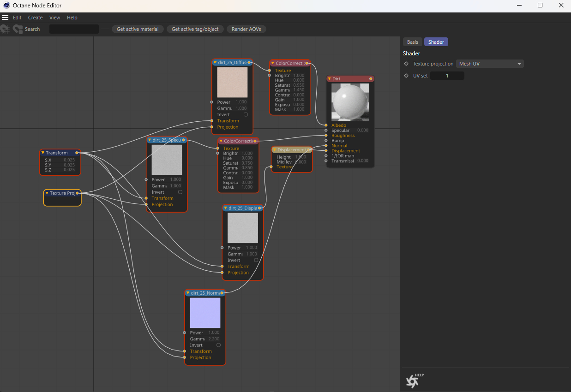
Task: Click the Albedo input port on Dirt node
Action: (326, 125)
